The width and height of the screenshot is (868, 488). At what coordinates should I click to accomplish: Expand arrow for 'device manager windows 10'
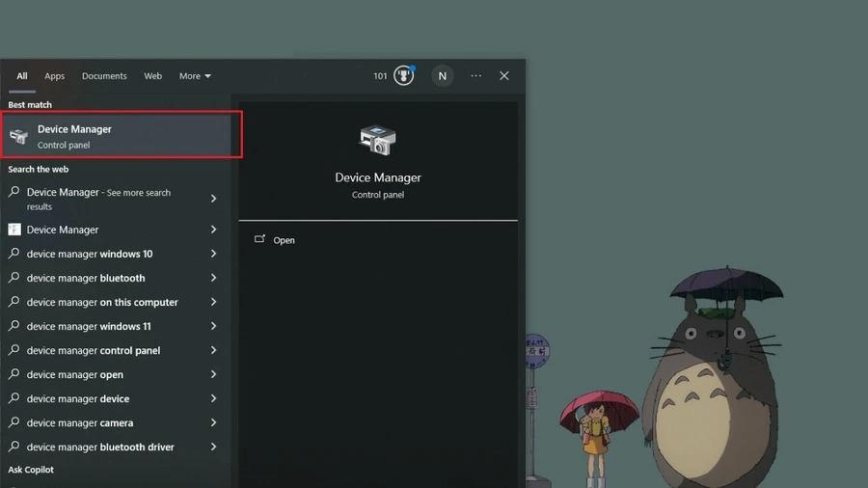213,254
